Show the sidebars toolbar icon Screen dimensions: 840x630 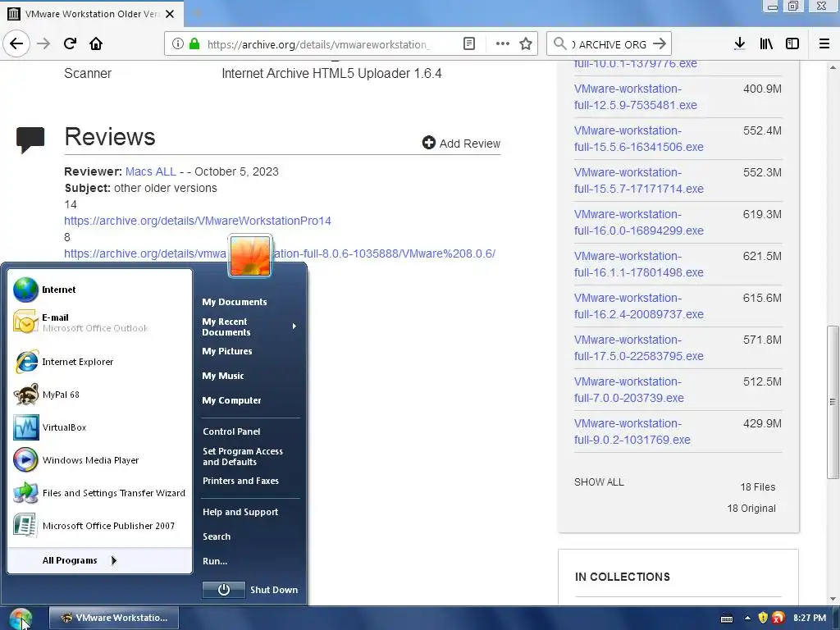coord(792,44)
